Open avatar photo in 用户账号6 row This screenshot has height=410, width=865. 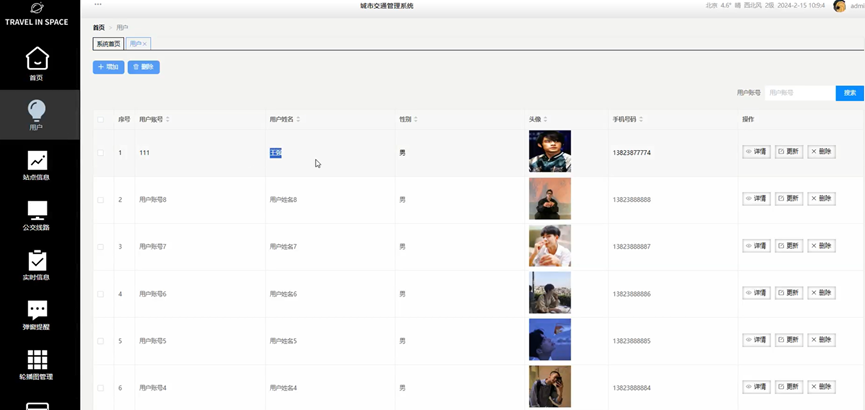(x=550, y=292)
